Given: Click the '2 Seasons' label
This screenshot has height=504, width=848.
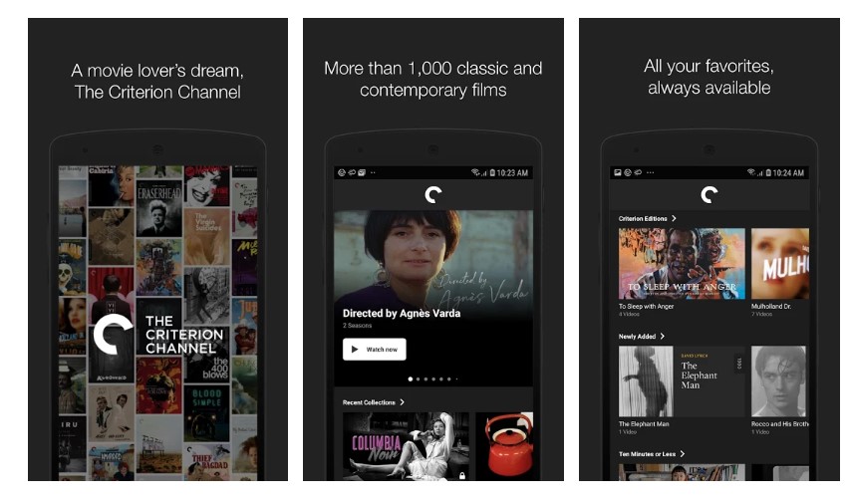Looking at the screenshot, I should click(357, 326).
